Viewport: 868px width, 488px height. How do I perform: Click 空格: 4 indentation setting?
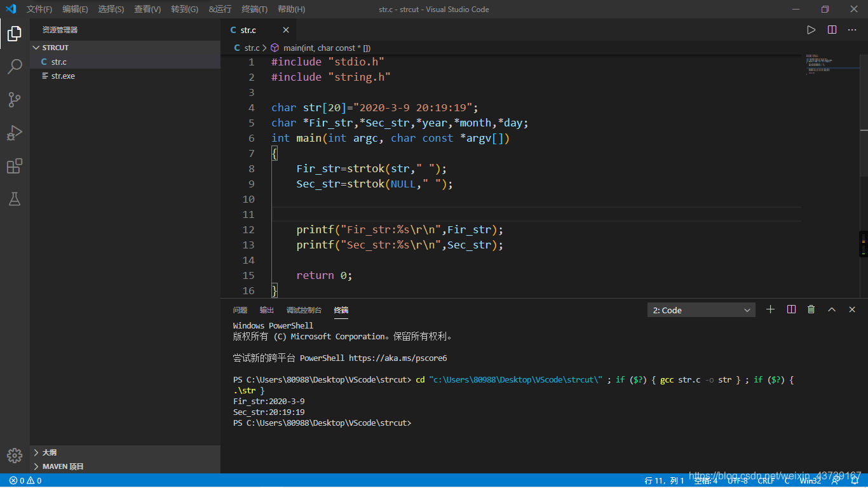(x=706, y=481)
